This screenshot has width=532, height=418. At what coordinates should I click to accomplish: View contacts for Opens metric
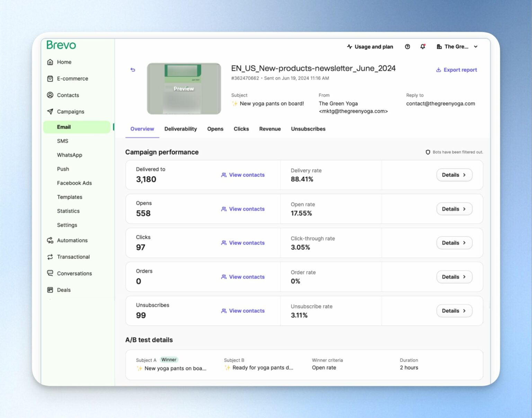point(242,209)
